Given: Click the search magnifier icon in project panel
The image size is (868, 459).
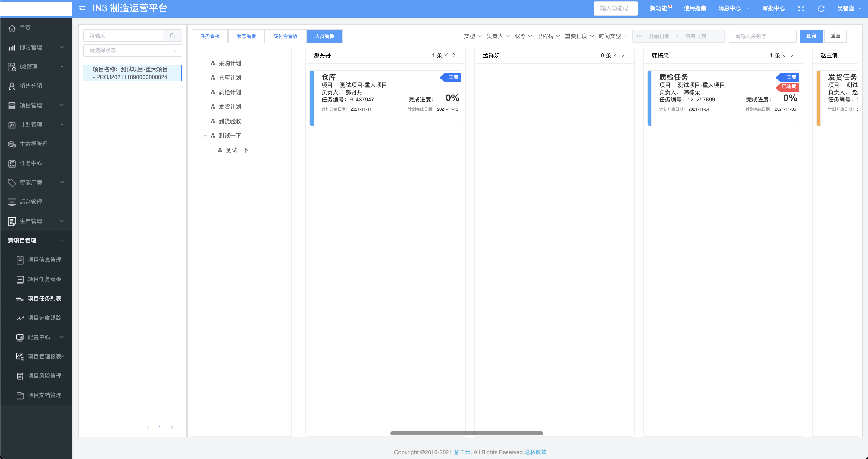Looking at the screenshot, I should pos(173,35).
